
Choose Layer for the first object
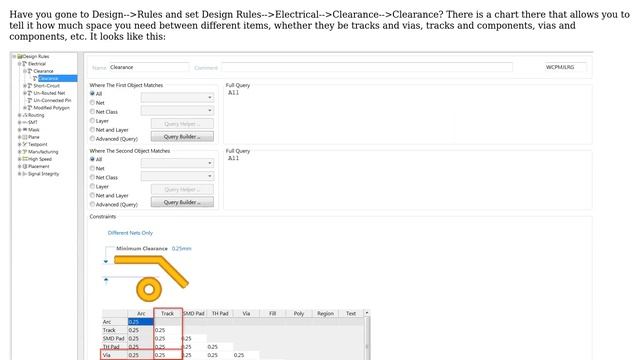tap(92, 120)
